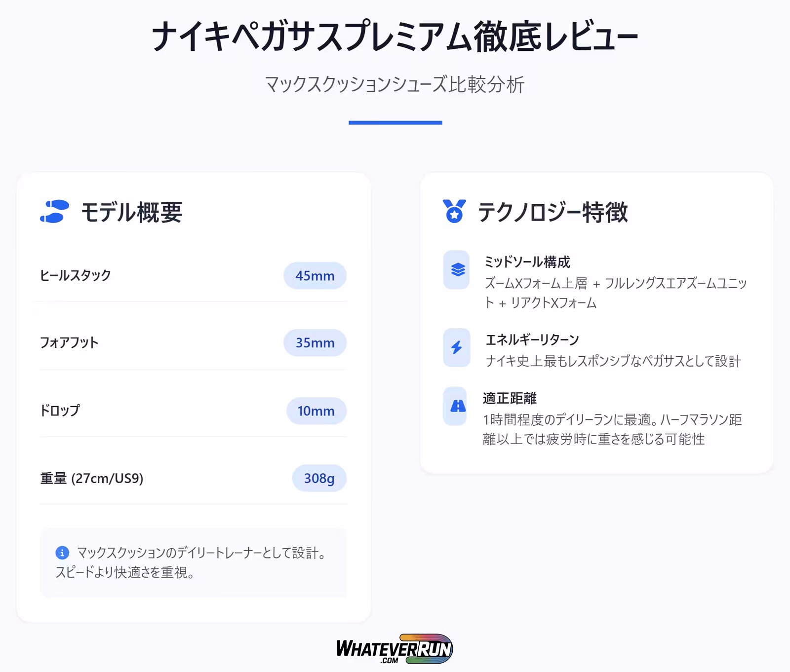Click the subtitle マックスクッションシューズ比較分析
Viewport: 790px width, 672px height.
click(x=395, y=84)
